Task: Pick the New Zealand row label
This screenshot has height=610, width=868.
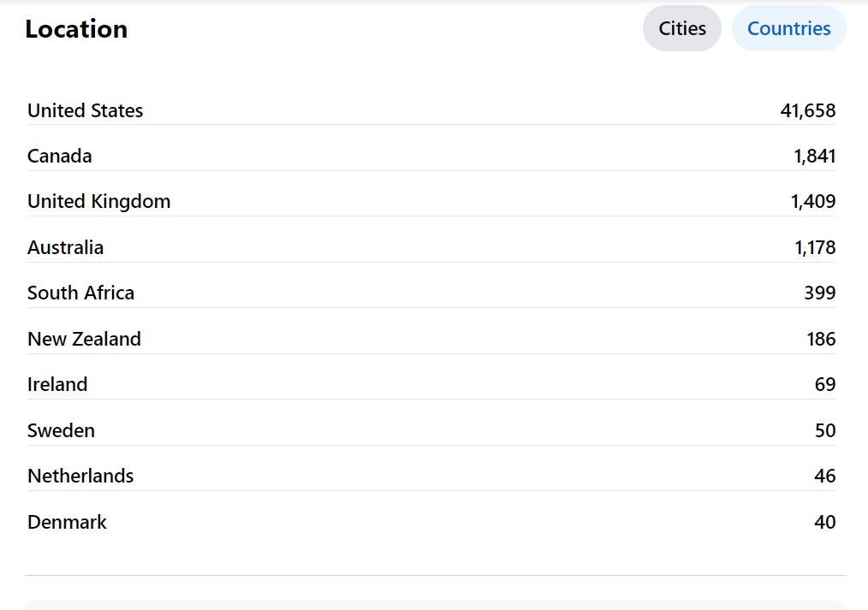Action: point(85,339)
